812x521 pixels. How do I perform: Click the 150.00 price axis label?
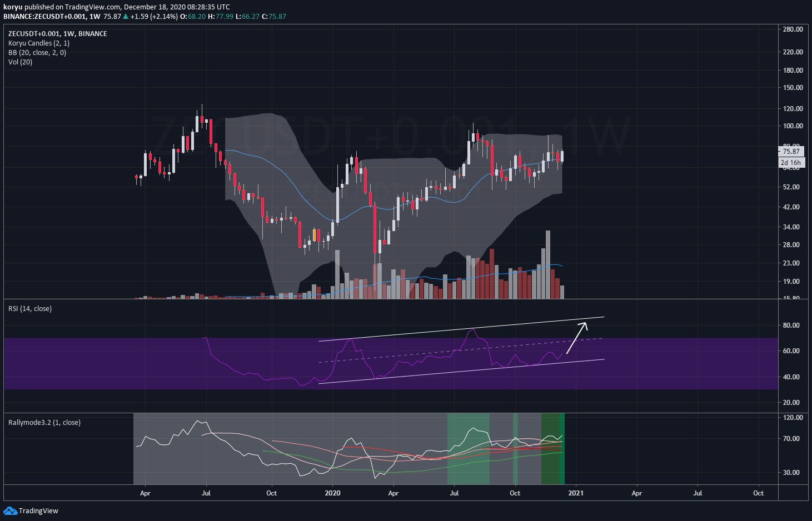793,87
